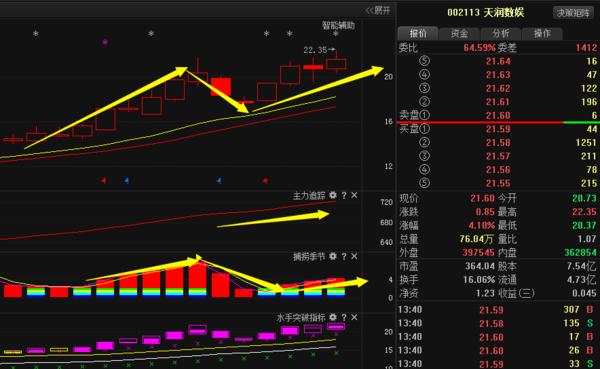Close the 主力追踪 indicator panel
Screen dimensions: 600x369
coord(354,195)
